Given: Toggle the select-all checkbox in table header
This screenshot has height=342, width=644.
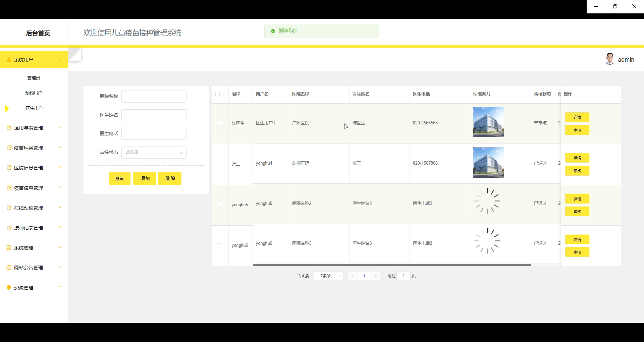Looking at the screenshot, I should (218, 94).
